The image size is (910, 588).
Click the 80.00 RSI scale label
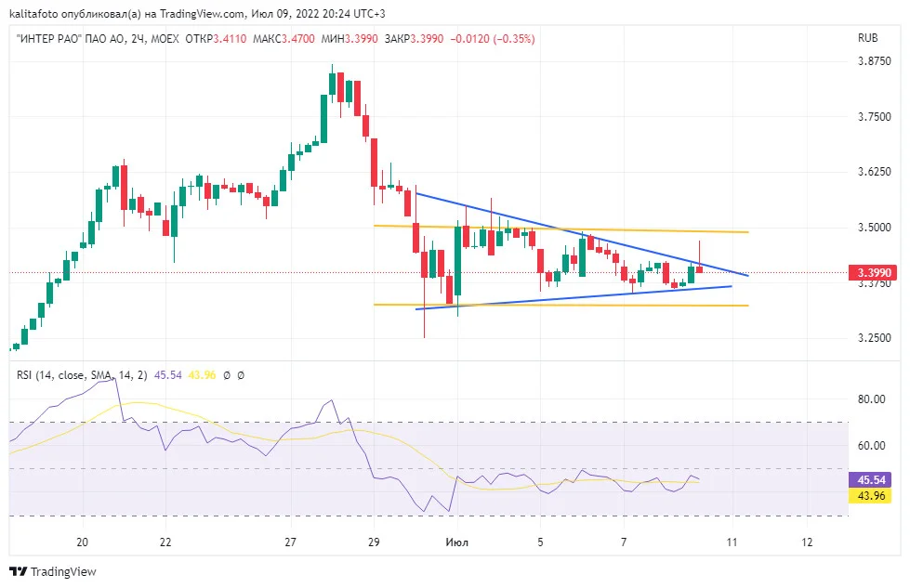tap(871, 399)
